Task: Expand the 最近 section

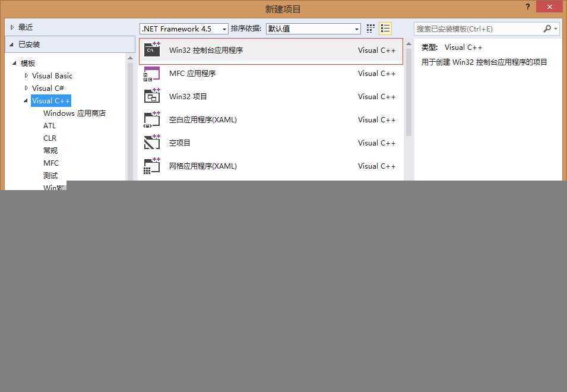Action: 12,27
